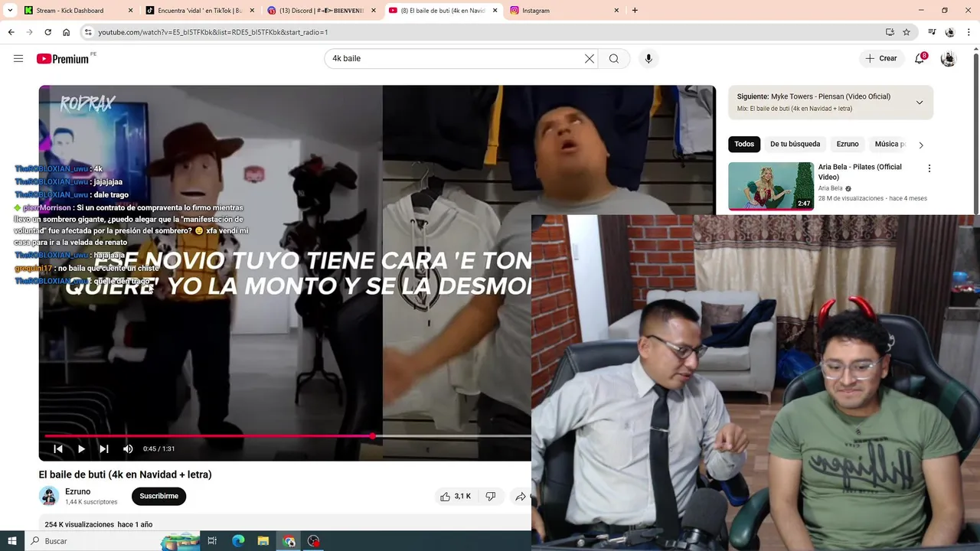The image size is (980, 551).
Task: Clear the search box with X icon
Action: pos(590,59)
